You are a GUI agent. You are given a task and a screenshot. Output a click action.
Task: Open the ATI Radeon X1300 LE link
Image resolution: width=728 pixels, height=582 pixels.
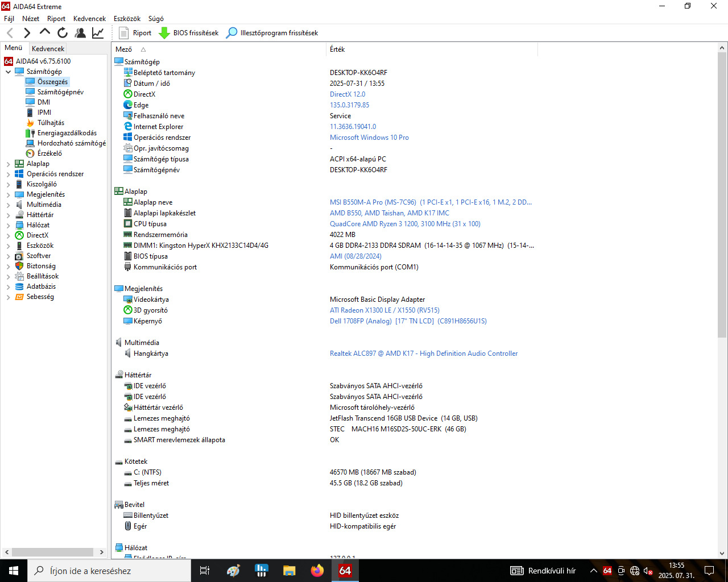point(384,310)
